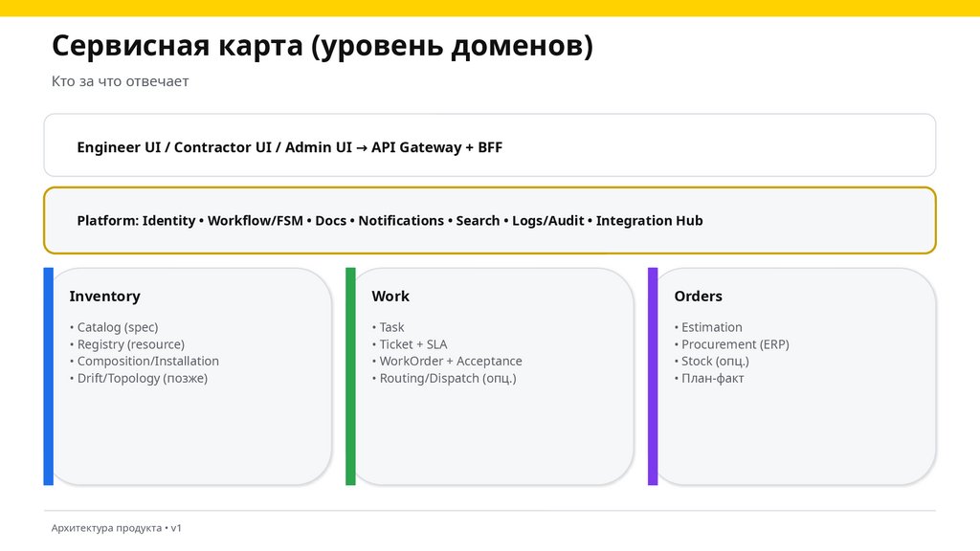Click the 'Registry (resource)' bullet
The image size is (980, 551).
click(x=127, y=344)
